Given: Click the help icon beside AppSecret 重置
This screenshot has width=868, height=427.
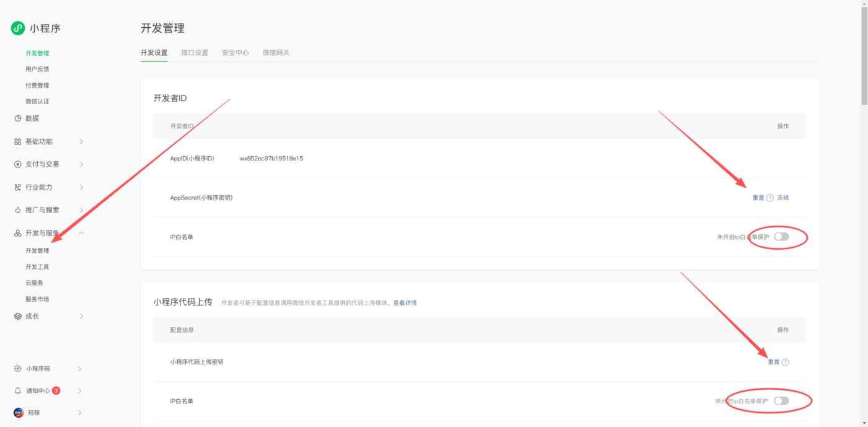Looking at the screenshot, I should 770,198.
